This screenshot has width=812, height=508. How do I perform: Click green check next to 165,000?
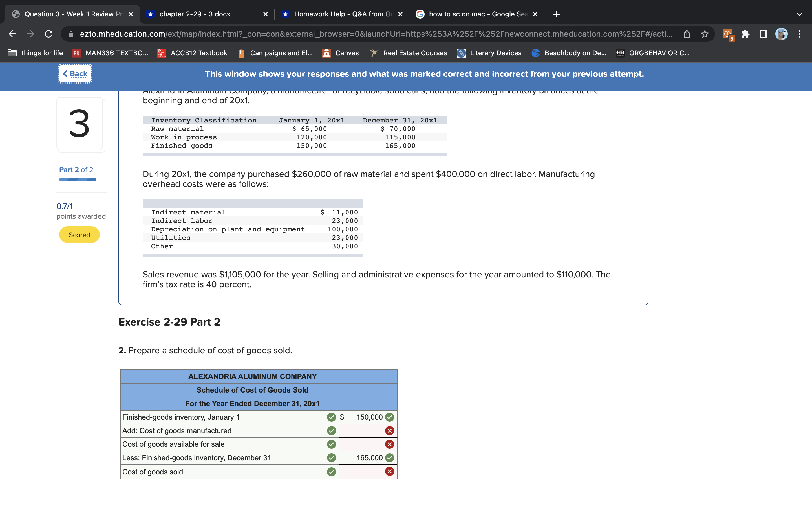pos(390,457)
